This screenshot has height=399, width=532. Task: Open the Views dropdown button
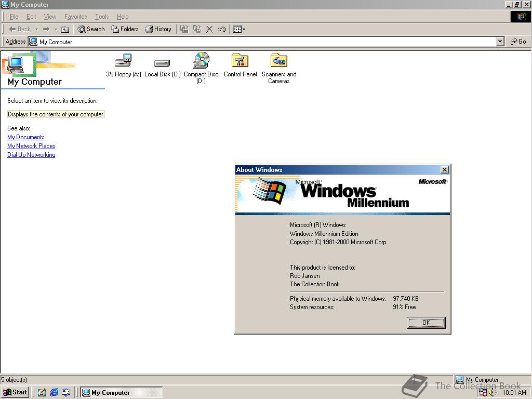(x=239, y=29)
